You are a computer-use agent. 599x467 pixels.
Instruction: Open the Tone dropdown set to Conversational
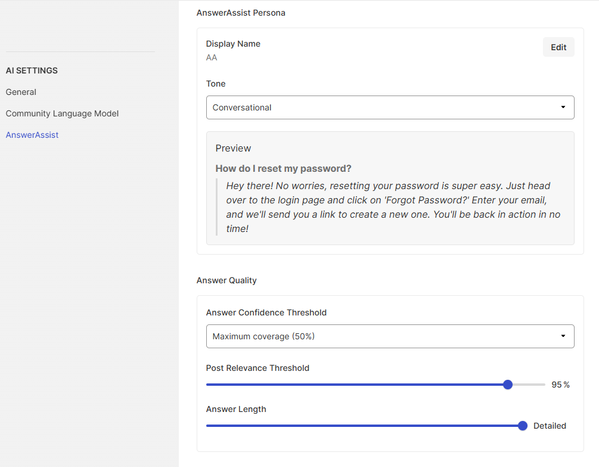pos(390,107)
